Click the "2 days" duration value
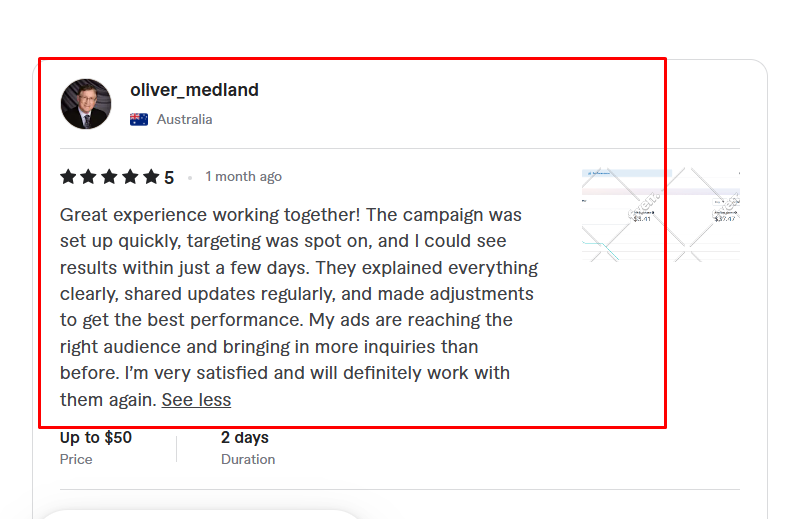This screenshot has height=519, width=805. tap(245, 437)
